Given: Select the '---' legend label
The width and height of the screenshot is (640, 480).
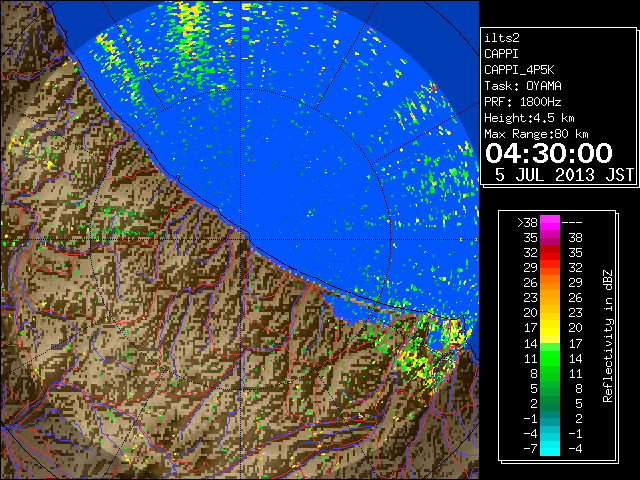Looking at the screenshot, I should click(x=572, y=223).
